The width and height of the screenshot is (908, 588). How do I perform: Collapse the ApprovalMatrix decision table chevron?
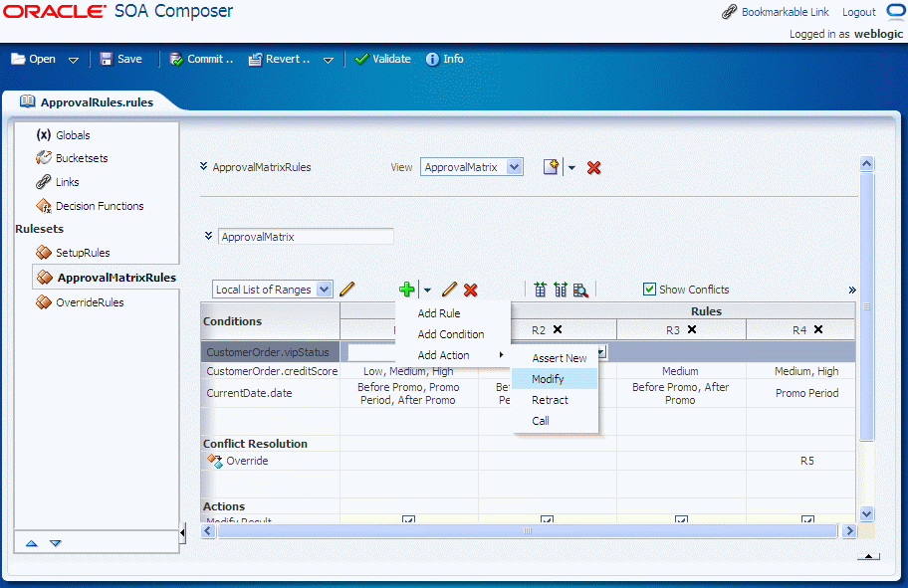208,236
